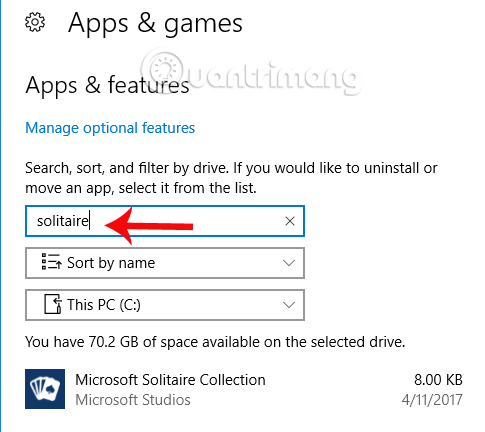Click the Settings gear icon
Screen dimensions: 485x432
(35, 23)
